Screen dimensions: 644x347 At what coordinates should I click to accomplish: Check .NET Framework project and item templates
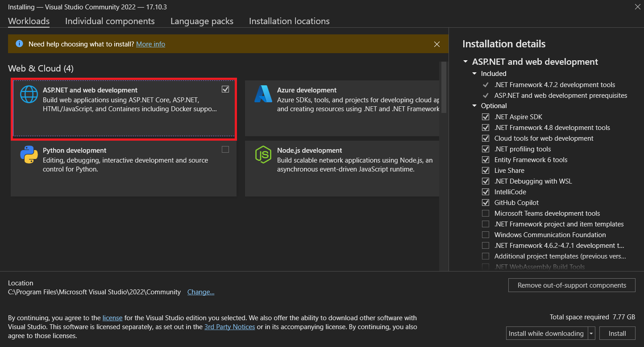[x=486, y=224]
